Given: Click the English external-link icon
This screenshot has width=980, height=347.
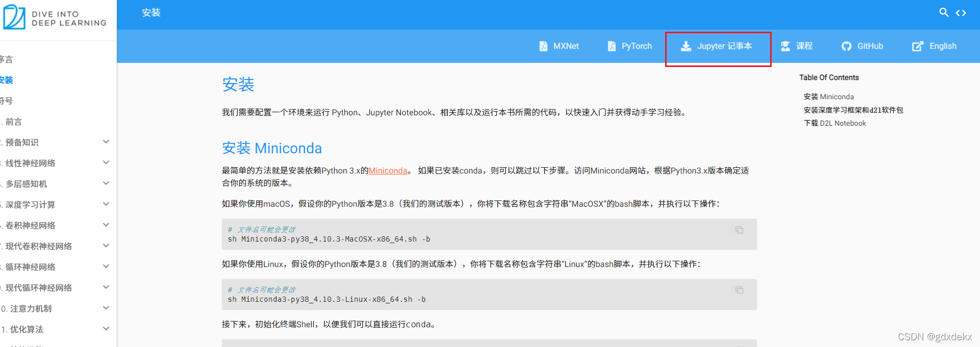Looking at the screenshot, I should pos(918,46).
